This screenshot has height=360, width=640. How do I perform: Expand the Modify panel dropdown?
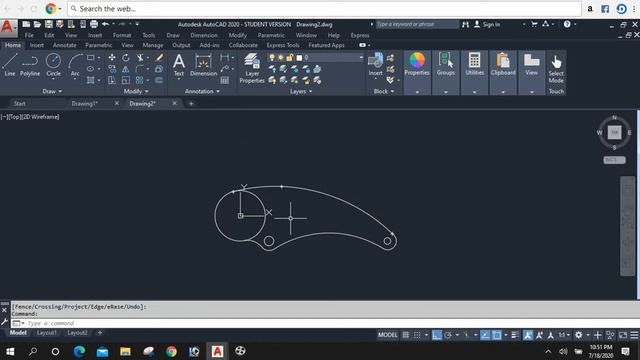tap(136, 91)
